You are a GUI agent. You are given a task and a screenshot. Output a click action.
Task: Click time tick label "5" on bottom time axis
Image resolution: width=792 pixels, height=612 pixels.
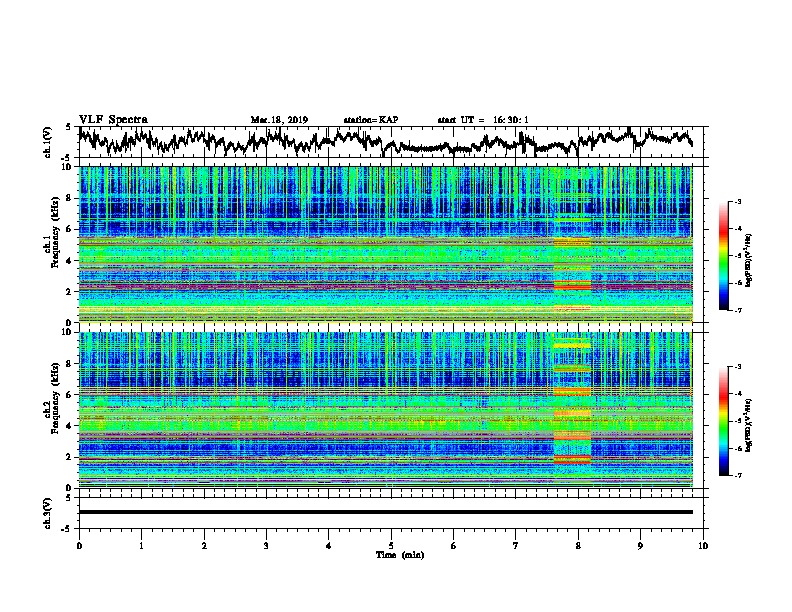[391, 546]
